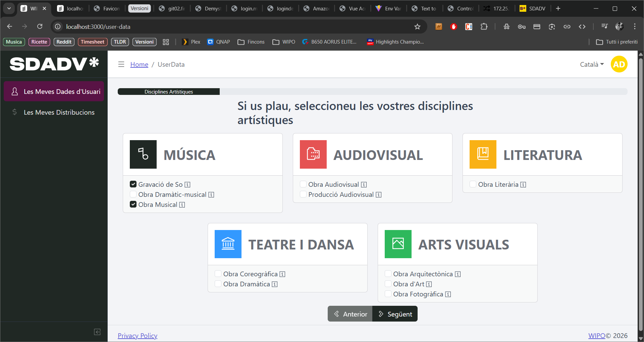Check Obra d'Art checkbox
This screenshot has height=342, width=644.
[x=388, y=284]
